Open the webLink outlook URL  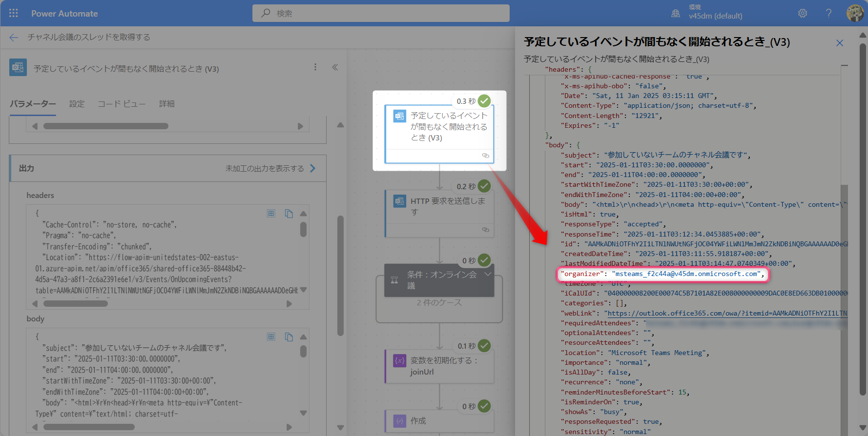coord(727,313)
